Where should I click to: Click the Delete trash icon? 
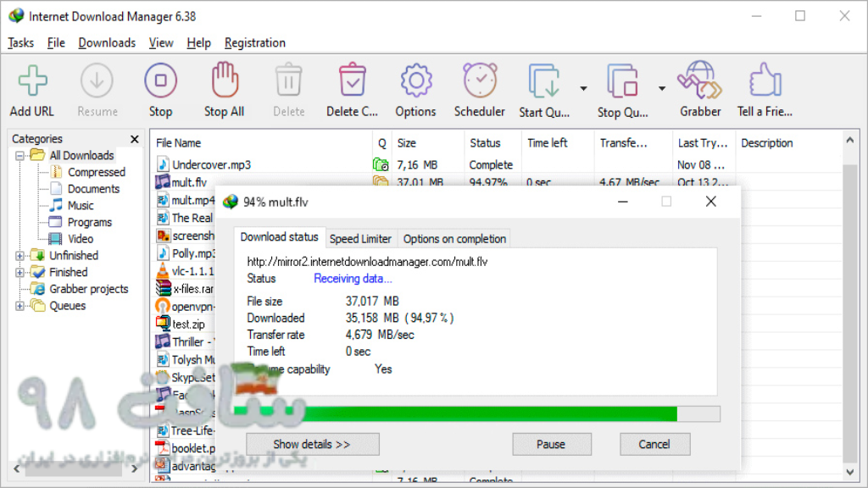click(x=288, y=80)
